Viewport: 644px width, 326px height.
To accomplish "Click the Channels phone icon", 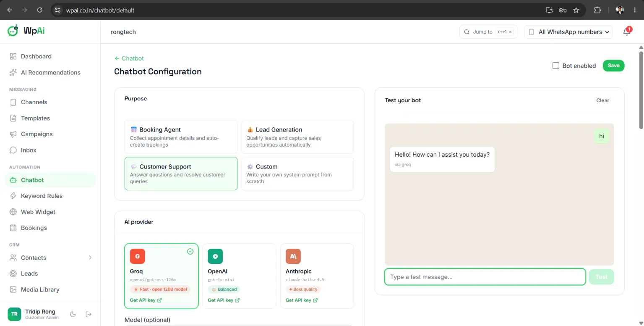I will [x=13, y=102].
